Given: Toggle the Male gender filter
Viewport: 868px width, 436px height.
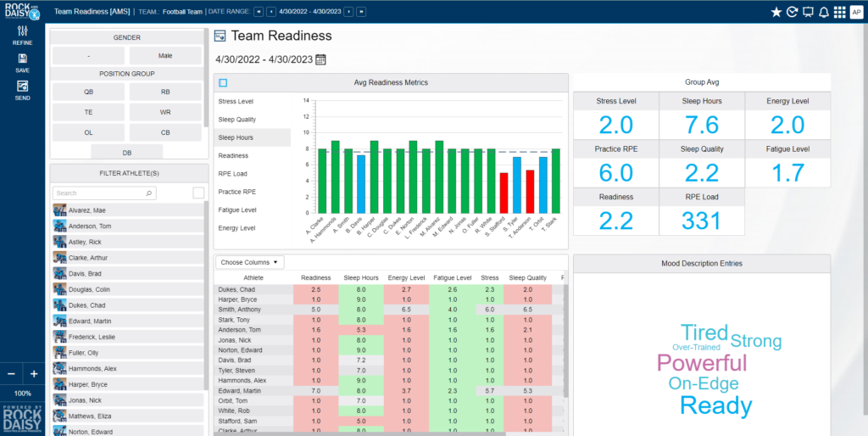Looking at the screenshot, I should point(165,55).
